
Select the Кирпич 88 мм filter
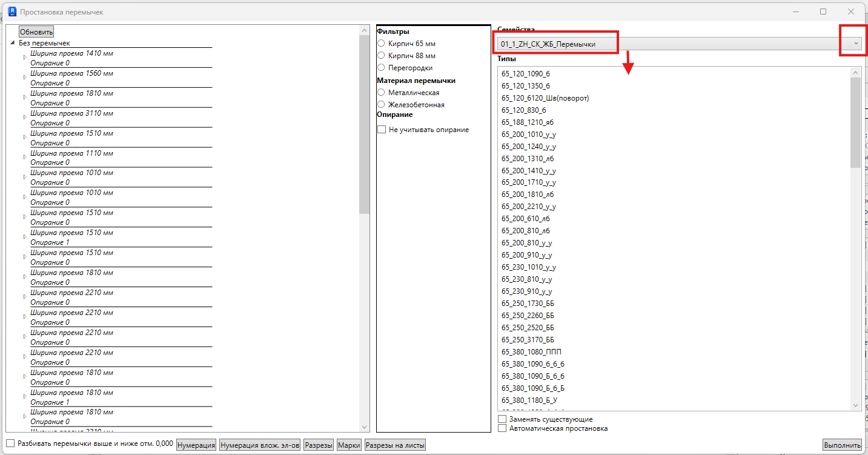[381, 56]
